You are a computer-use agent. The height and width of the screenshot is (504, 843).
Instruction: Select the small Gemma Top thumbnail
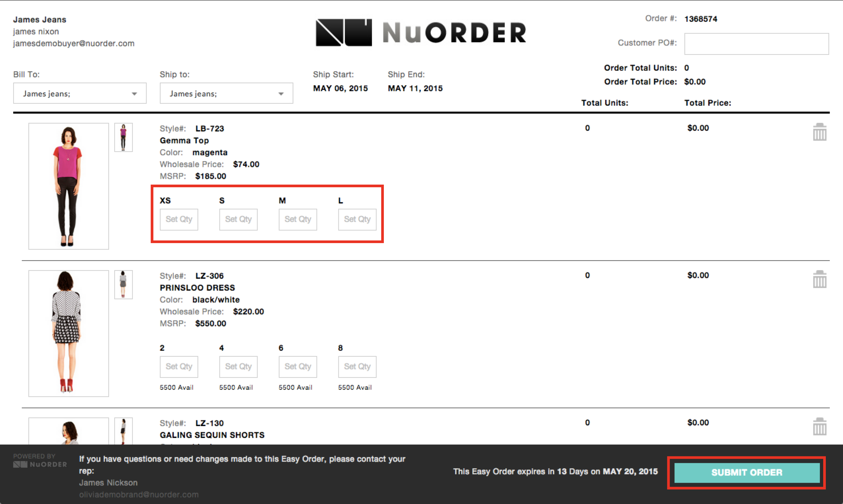click(123, 137)
